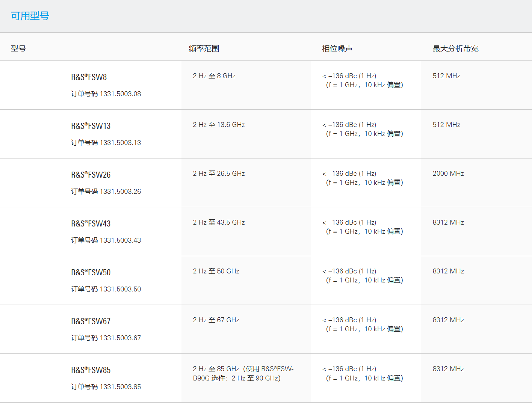Click the 2 Hz 至 13.6 GHz cell
The height and width of the screenshot is (403, 532).
click(x=219, y=125)
